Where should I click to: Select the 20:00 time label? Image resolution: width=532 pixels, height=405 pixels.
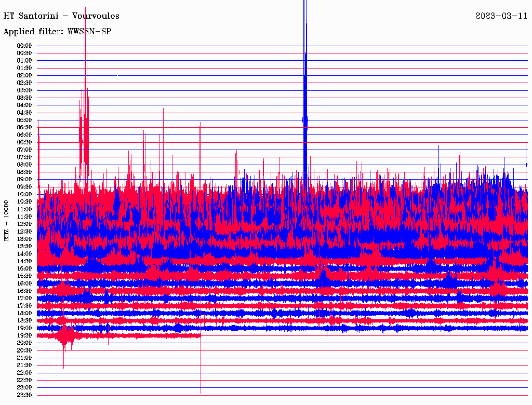[x=24, y=343]
